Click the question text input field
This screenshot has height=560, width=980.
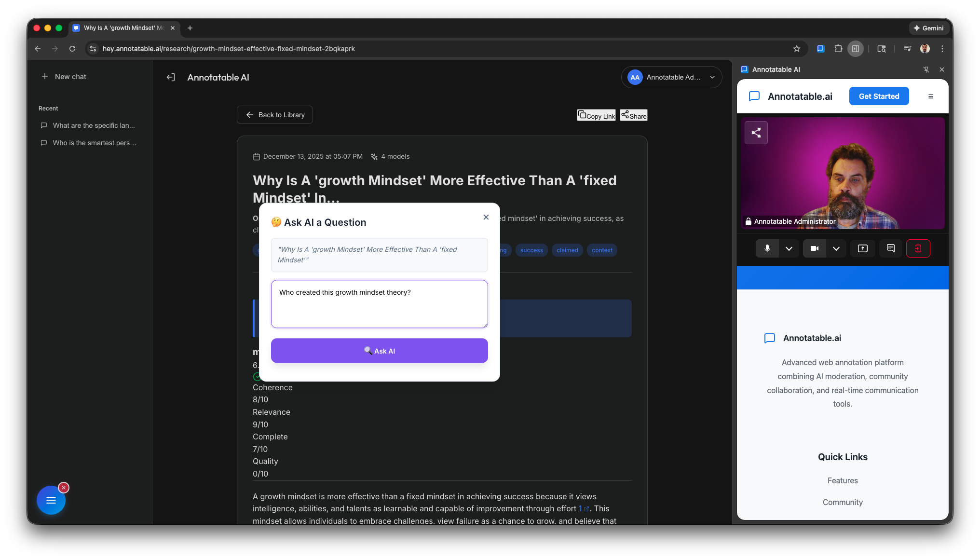[x=380, y=304]
